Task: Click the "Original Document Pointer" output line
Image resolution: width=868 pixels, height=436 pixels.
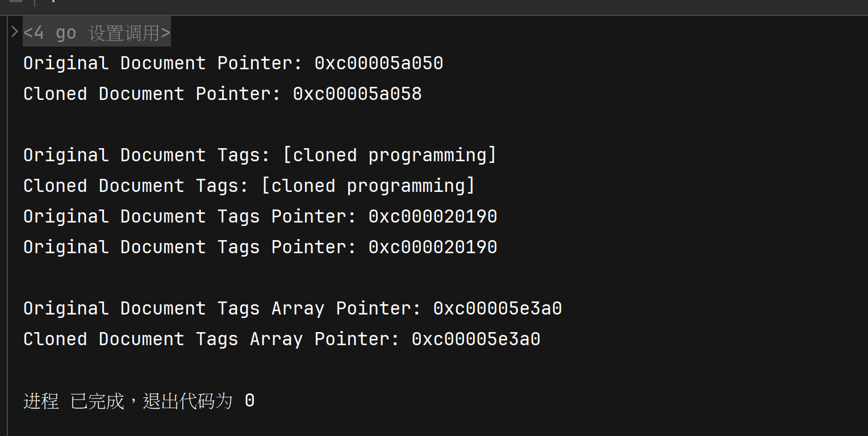Action: coord(162,63)
